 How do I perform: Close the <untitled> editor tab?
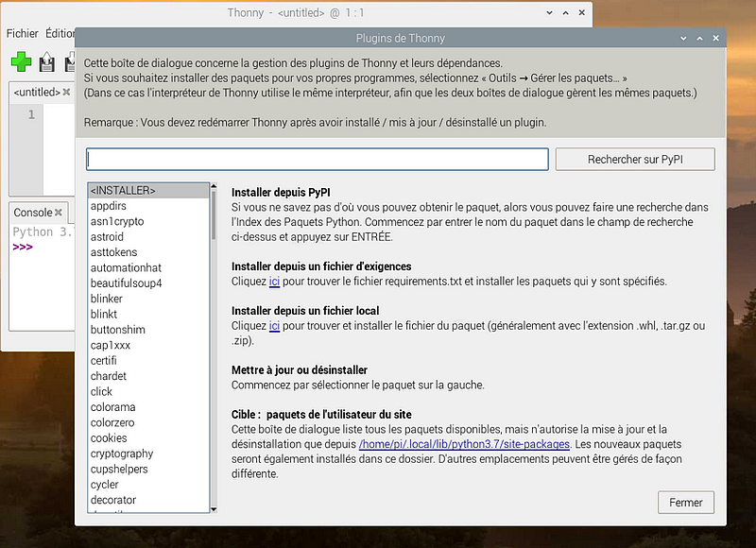pos(66,92)
